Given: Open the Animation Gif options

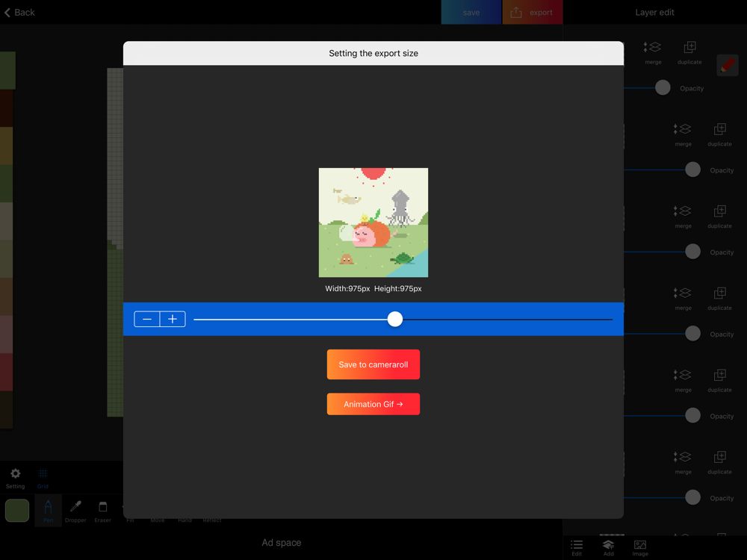Looking at the screenshot, I should 373,404.
